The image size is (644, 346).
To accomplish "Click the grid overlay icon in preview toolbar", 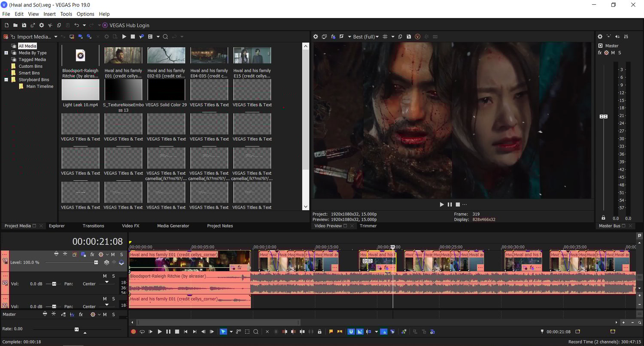I will click(x=385, y=37).
